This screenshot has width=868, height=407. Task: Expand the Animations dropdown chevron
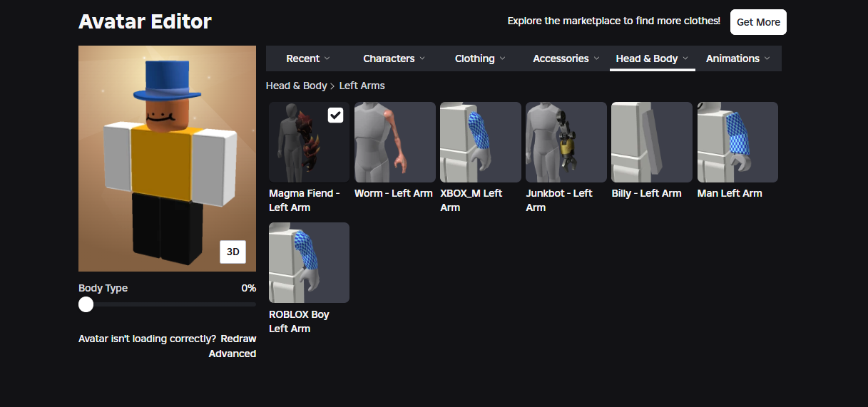pyautogui.click(x=767, y=58)
